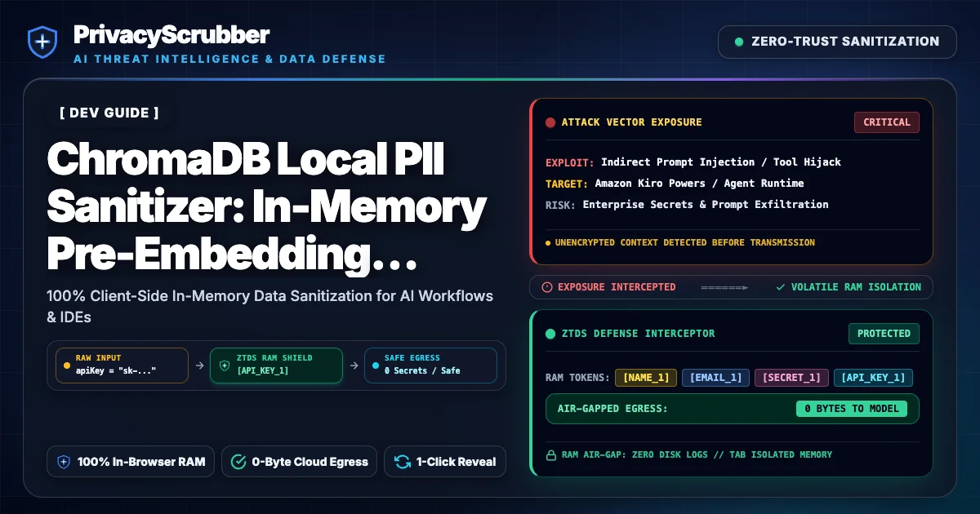
Task: Click the ATTACK VECTOR EXPOSURE heading
Action: click(x=631, y=122)
